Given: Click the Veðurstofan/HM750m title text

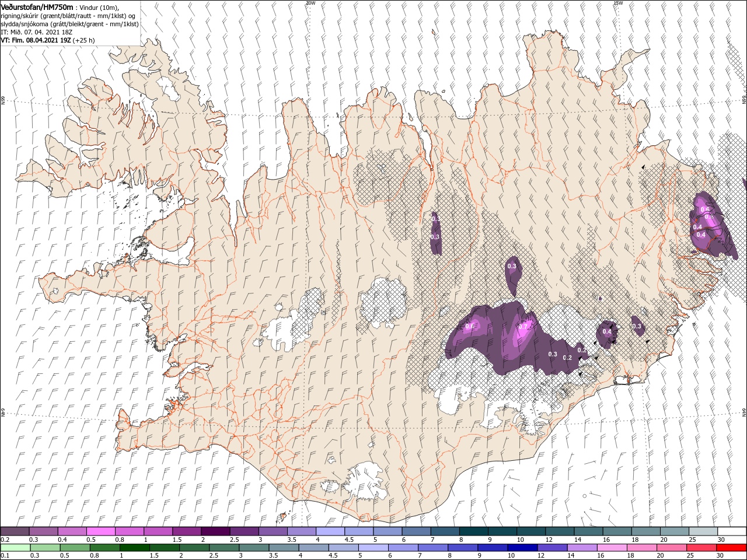Looking at the screenshot, I should click(37, 6).
